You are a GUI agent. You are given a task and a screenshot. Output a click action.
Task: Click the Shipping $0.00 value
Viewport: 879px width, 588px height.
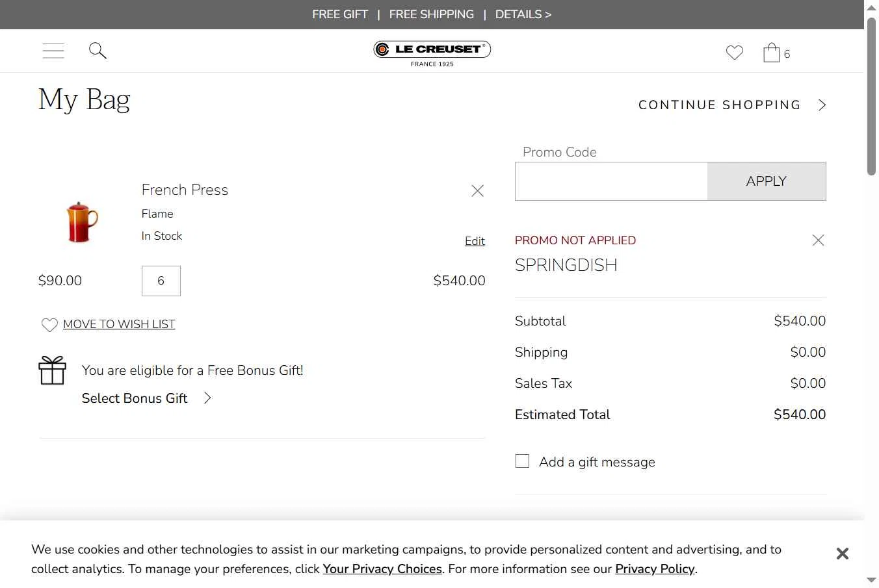click(x=808, y=352)
